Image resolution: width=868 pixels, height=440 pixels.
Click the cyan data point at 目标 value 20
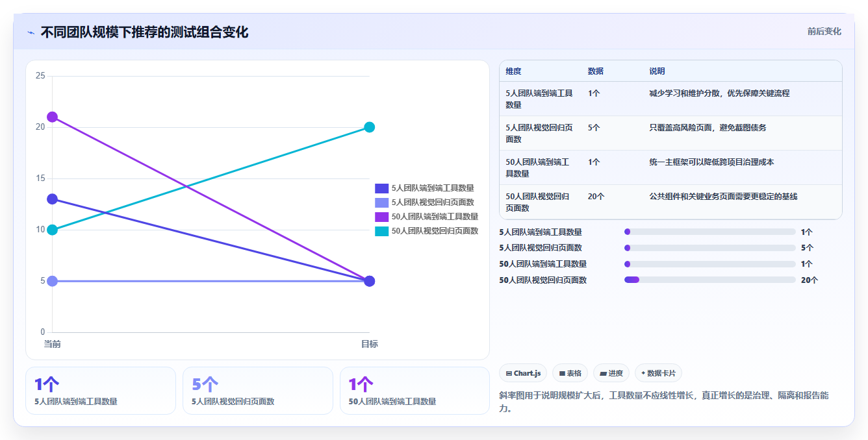pyautogui.click(x=369, y=127)
